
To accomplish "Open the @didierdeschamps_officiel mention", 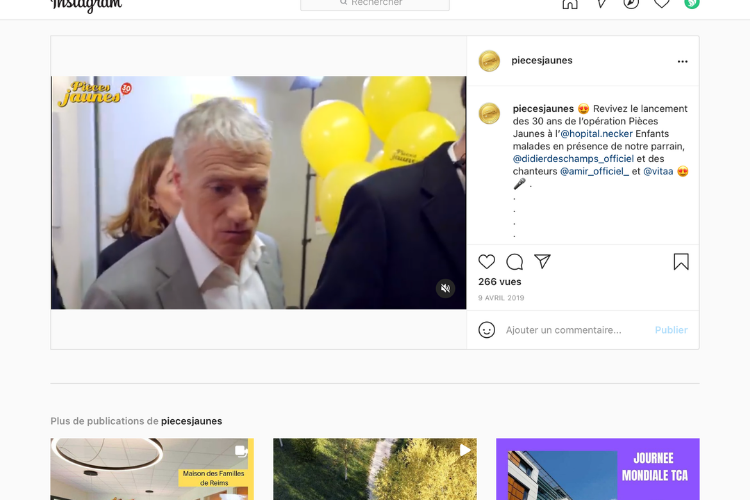I will (x=573, y=158).
